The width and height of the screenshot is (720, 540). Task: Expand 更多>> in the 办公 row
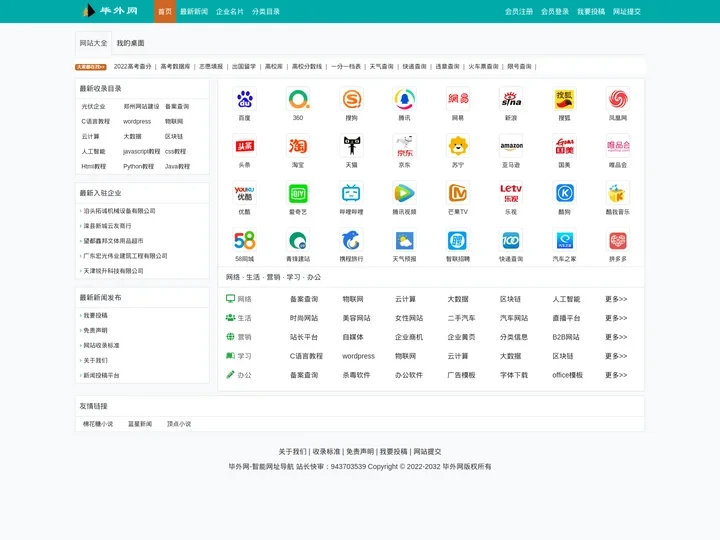point(616,375)
